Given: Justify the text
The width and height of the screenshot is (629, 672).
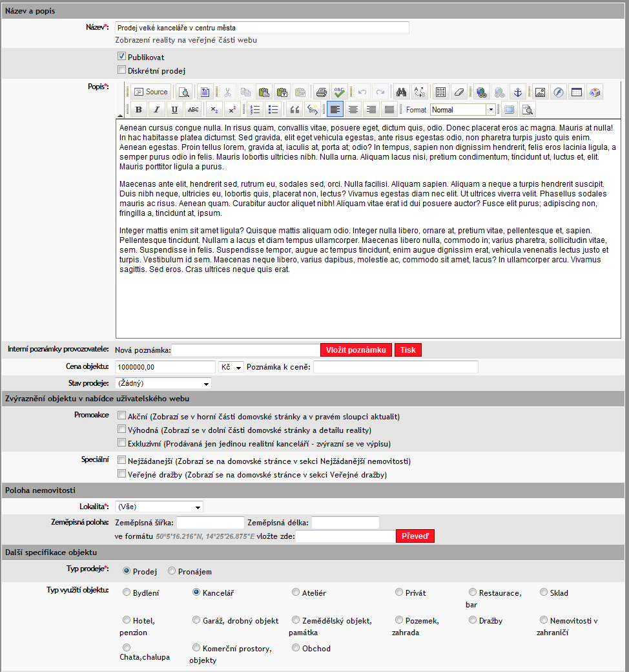Looking at the screenshot, I should click(389, 110).
